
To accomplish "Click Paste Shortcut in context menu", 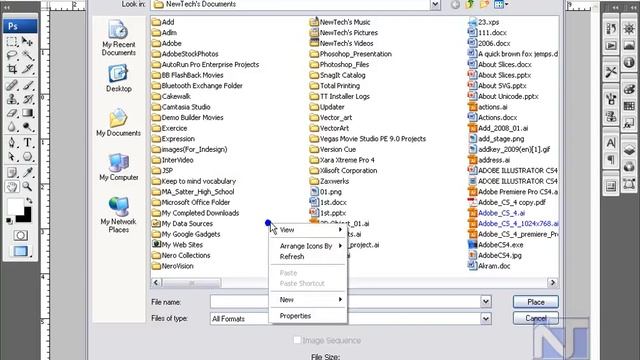I will [309, 283].
